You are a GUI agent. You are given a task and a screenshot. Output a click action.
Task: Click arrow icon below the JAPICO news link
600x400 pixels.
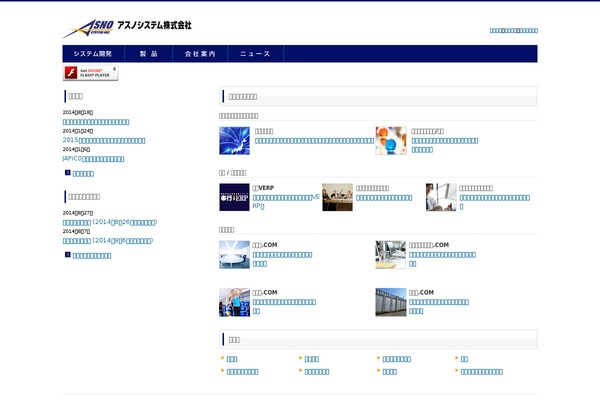pyautogui.click(x=68, y=173)
